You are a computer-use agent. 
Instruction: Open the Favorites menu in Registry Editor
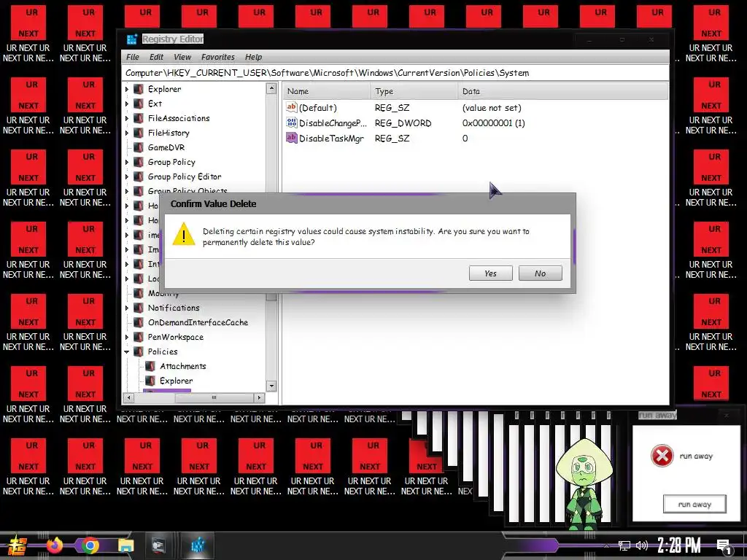point(217,57)
